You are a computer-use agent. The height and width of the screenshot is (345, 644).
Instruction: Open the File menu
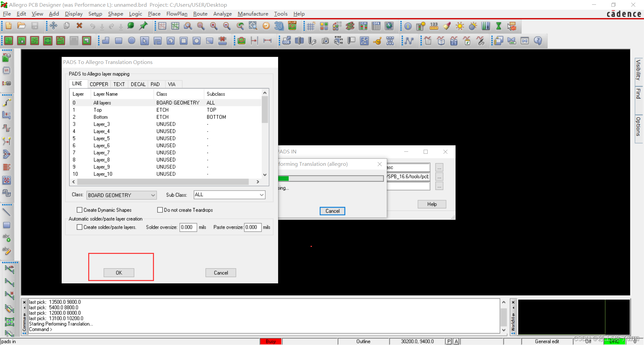click(x=7, y=14)
